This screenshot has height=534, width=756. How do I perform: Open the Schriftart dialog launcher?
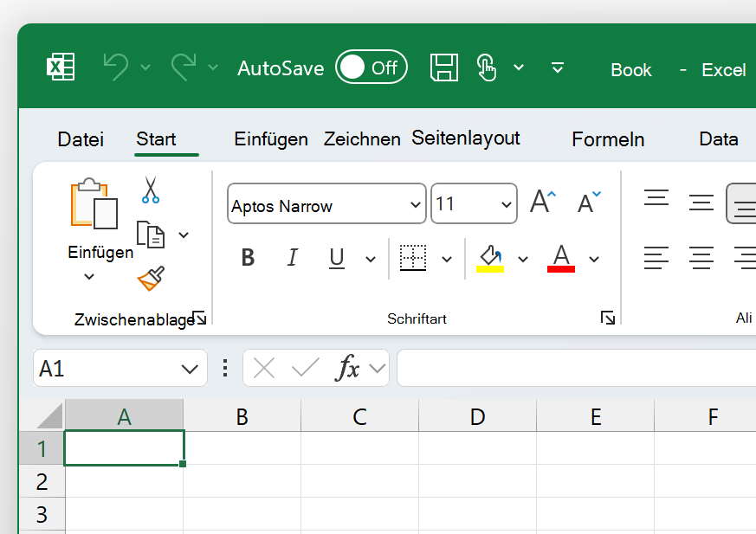tap(608, 318)
